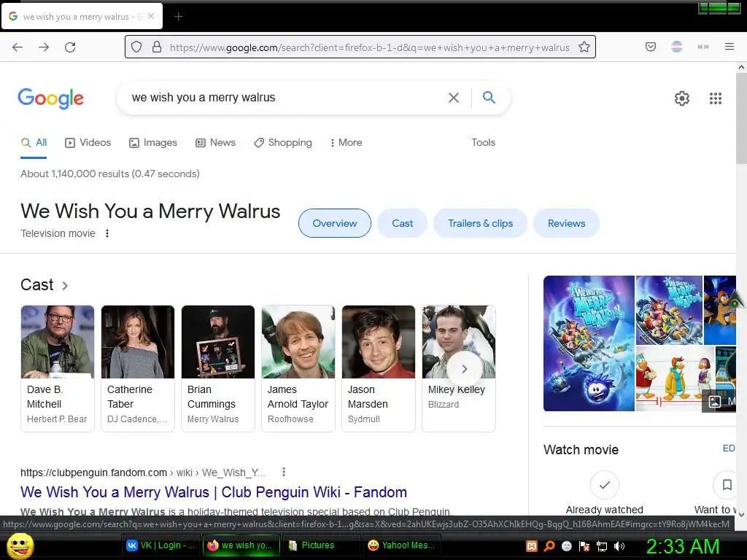Open the Reviews chip
747x560 pixels.
pos(566,223)
